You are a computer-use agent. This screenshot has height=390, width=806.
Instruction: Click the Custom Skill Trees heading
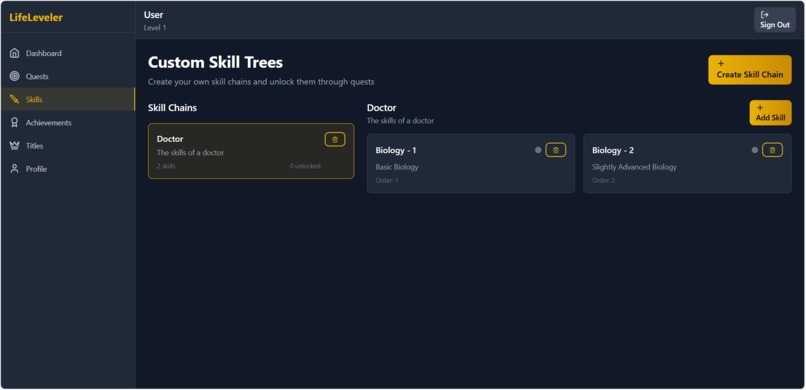[215, 63]
